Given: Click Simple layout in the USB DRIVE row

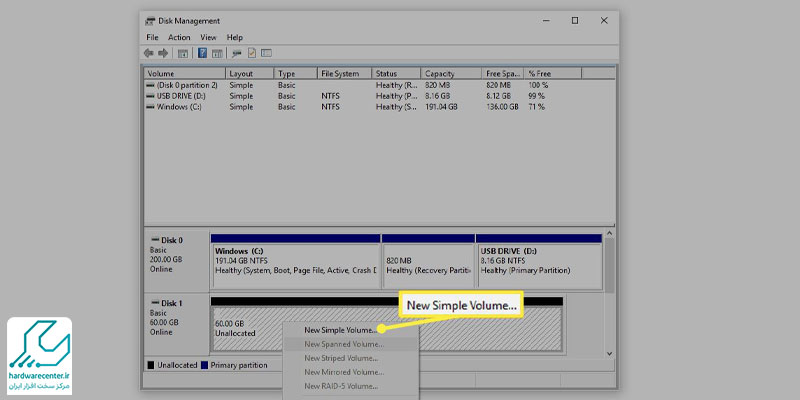Looking at the screenshot, I should pyautogui.click(x=241, y=96).
